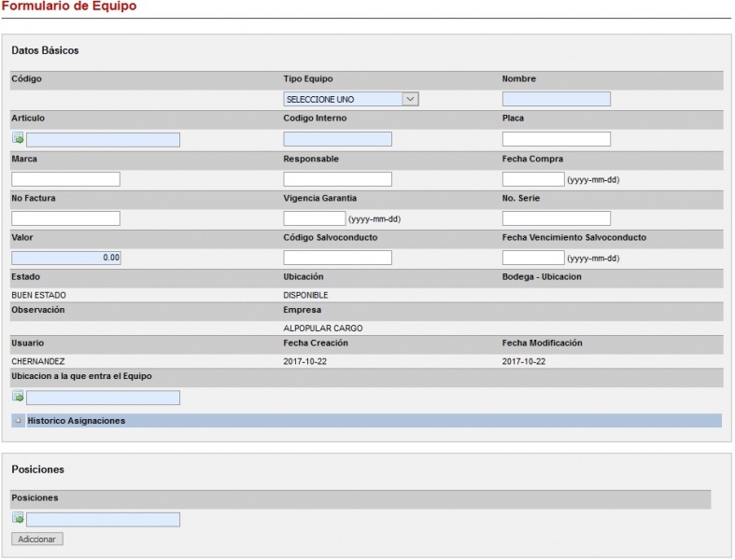
Task: Click the lookup icon beside Articulo field
Action: pos(18,139)
